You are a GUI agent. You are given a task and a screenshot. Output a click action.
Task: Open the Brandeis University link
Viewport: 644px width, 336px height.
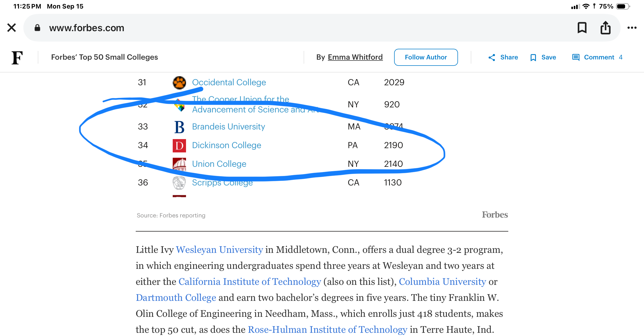pos(228,127)
